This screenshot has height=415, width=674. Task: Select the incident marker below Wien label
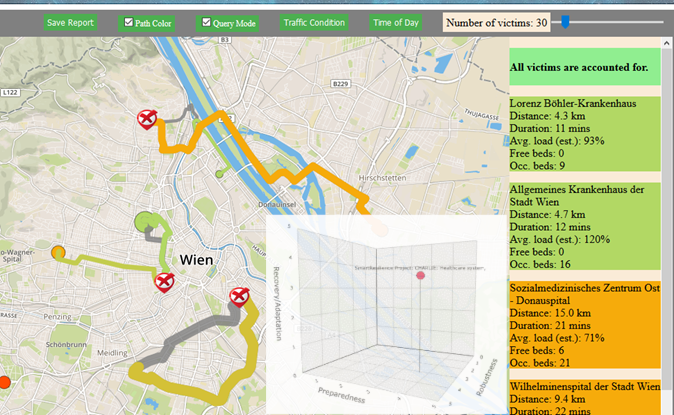click(x=164, y=283)
